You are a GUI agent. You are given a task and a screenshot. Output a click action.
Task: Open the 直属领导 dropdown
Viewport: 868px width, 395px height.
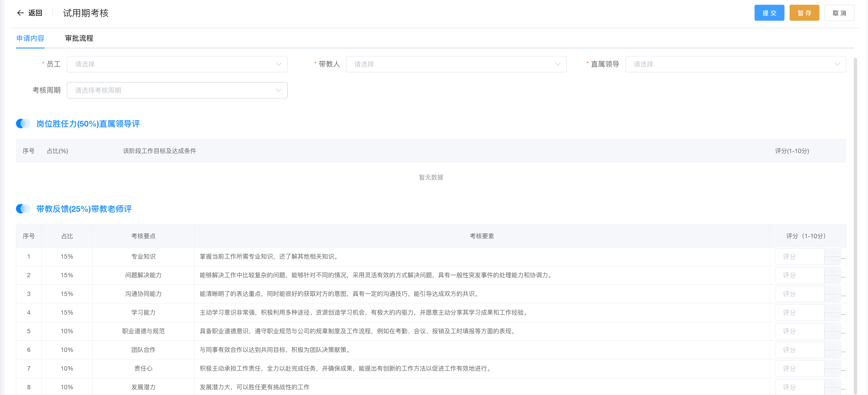(x=735, y=64)
